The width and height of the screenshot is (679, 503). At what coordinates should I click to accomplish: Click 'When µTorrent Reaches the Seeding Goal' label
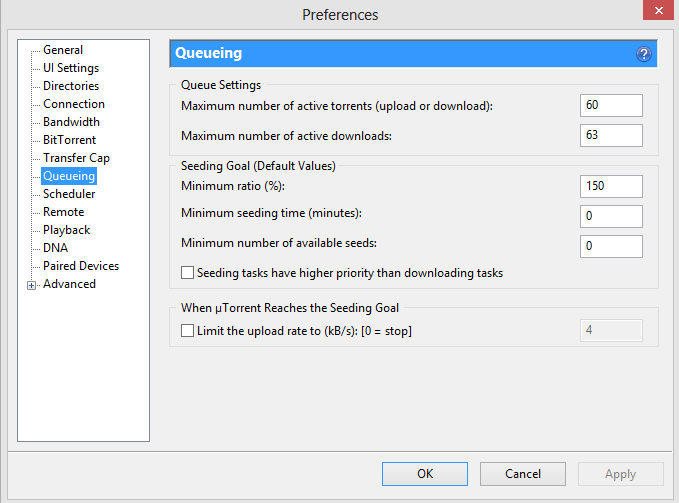click(290, 308)
